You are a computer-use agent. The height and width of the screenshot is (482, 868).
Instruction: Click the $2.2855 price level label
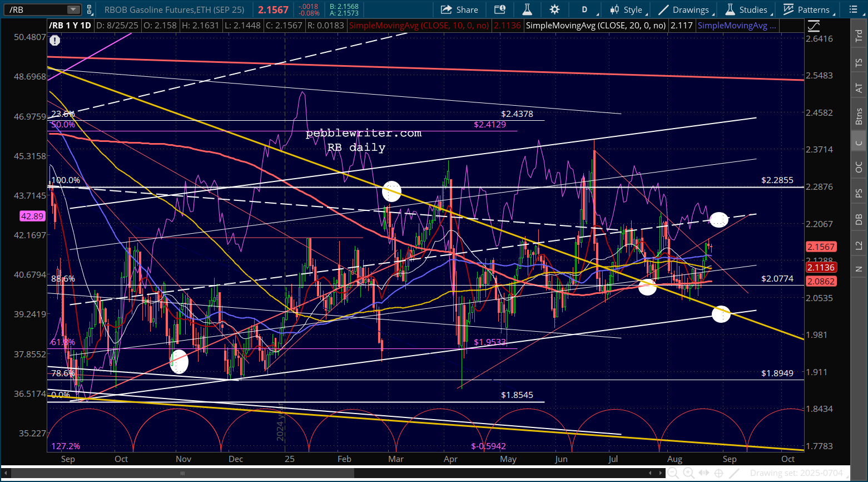pos(777,180)
